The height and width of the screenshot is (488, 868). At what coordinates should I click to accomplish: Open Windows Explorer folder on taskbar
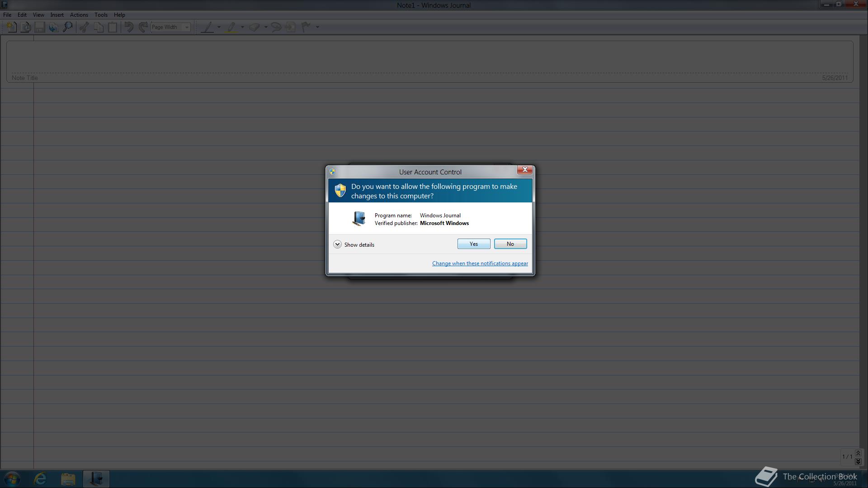[x=68, y=479]
